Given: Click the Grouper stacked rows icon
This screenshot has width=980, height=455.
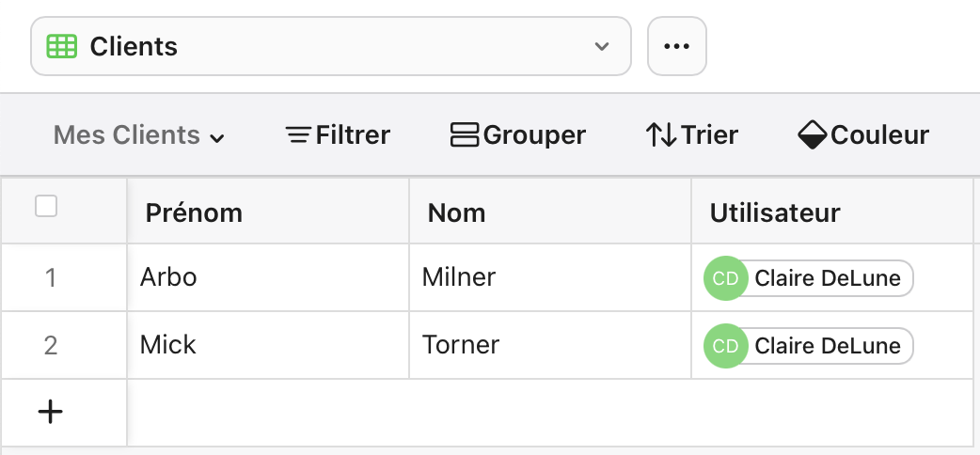Looking at the screenshot, I should click(x=466, y=135).
